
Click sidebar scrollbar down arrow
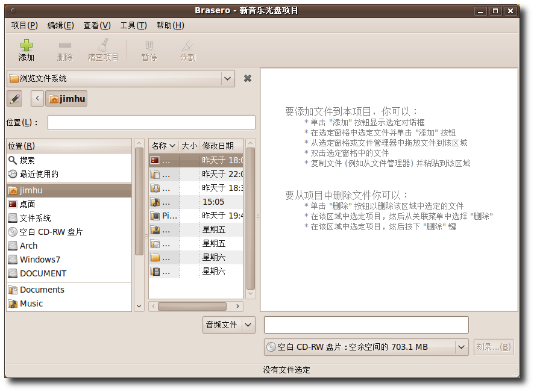click(x=139, y=306)
